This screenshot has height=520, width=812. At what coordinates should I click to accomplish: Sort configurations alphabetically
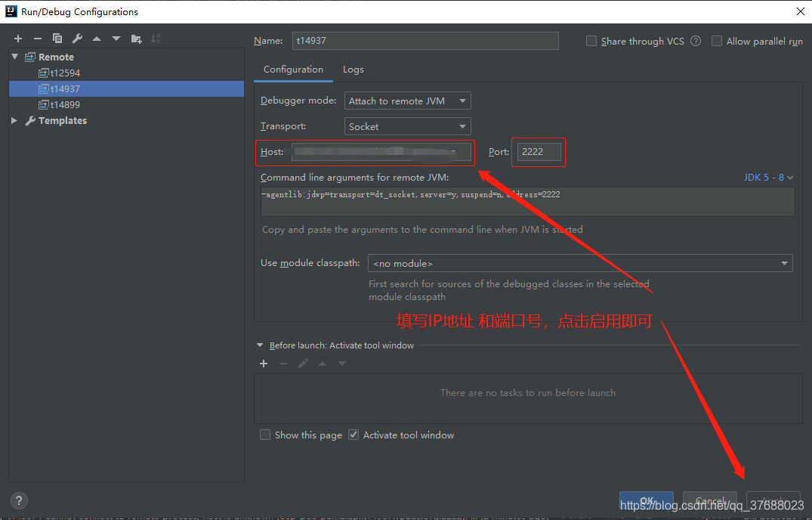coord(156,39)
